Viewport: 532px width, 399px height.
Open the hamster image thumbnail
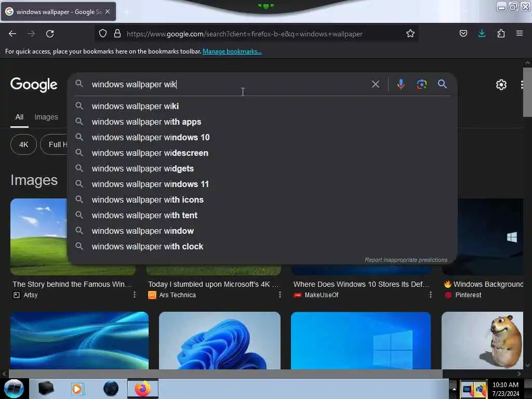tap(482, 340)
